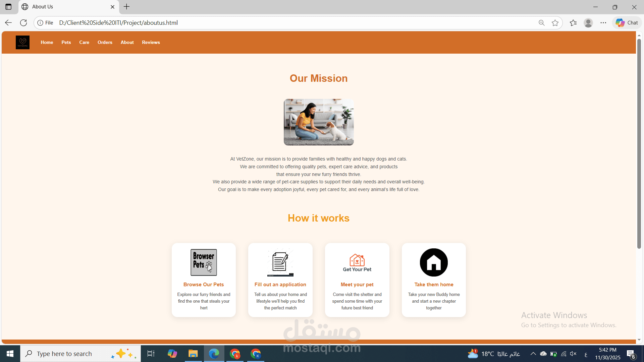Open the Reviews nav item
Image resolution: width=644 pixels, height=362 pixels.
(x=151, y=43)
